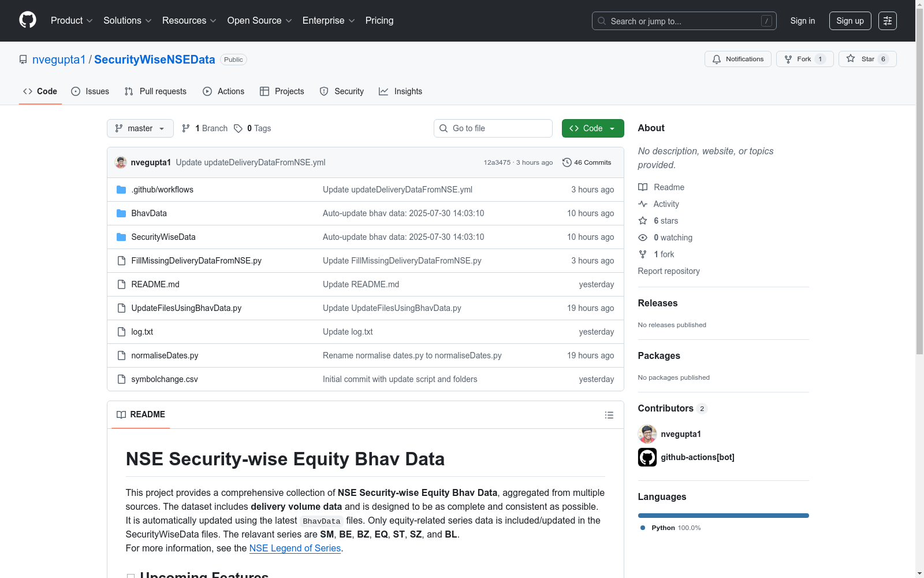Star the repository with the star icon
This screenshot has width=924, height=578.
[x=851, y=58]
